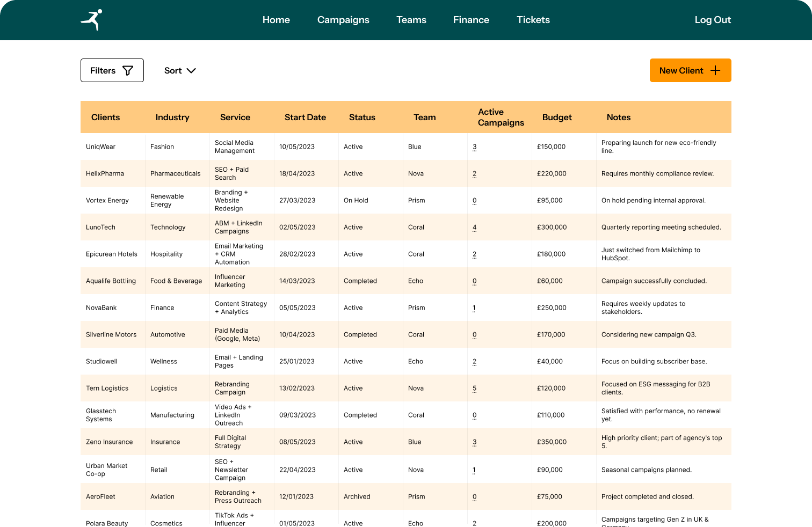
Task: Click the Start Date column header
Action: point(305,118)
